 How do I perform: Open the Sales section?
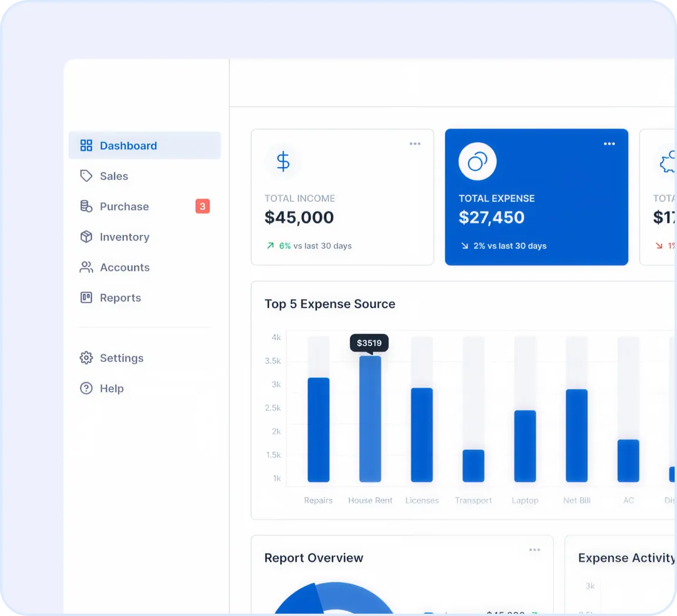(x=145, y=176)
